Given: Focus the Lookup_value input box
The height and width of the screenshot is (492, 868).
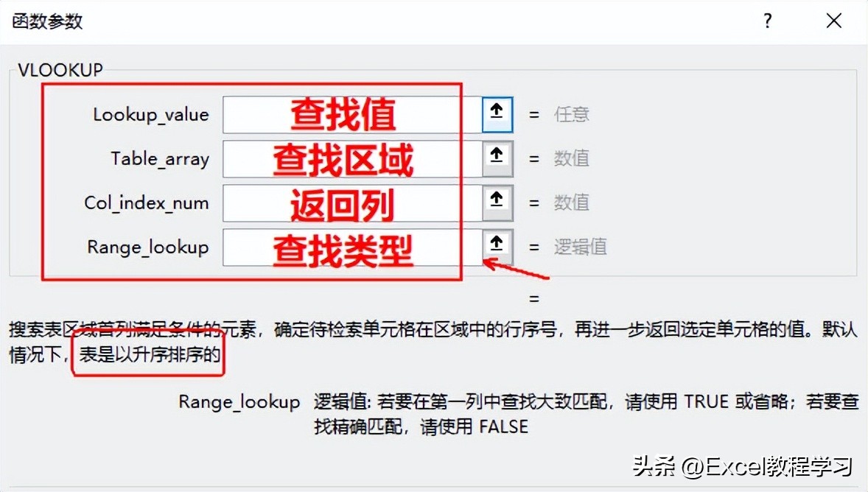Looking at the screenshot, I should pyautogui.click(x=352, y=115).
